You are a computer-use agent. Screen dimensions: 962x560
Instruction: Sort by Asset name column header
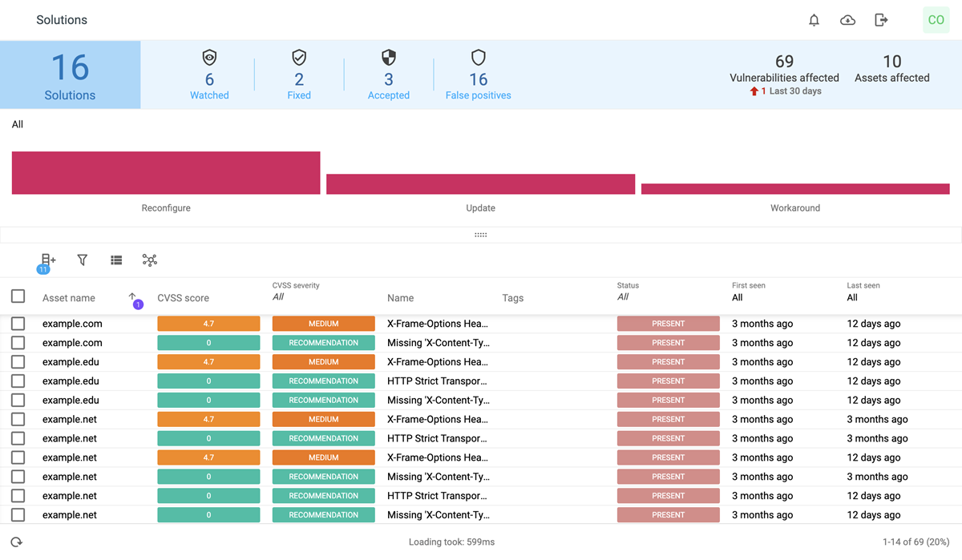(x=69, y=298)
